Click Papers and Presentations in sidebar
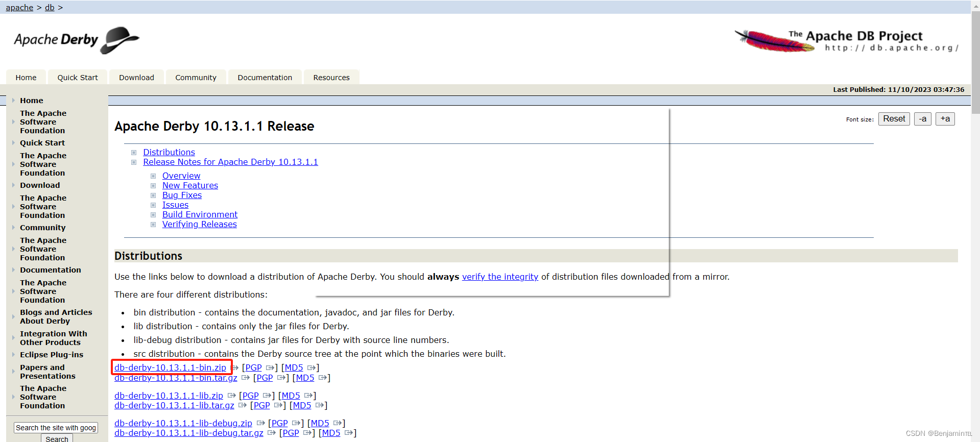This screenshot has height=442, width=980. tap(47, 372)
